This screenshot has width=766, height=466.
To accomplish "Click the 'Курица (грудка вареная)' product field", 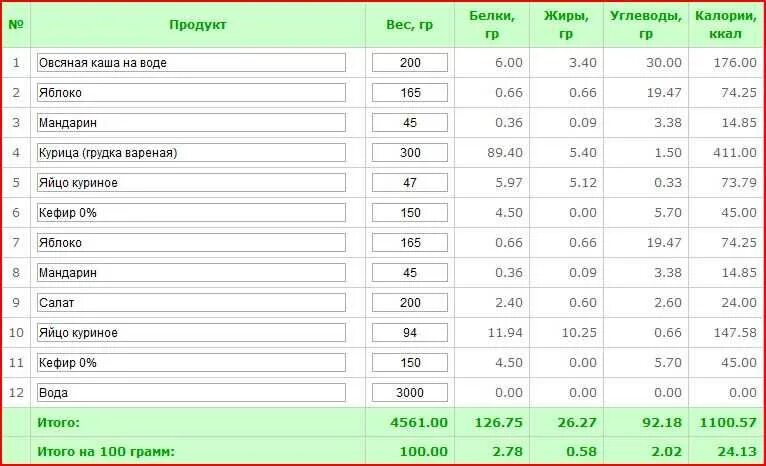I will click(191, 153).
